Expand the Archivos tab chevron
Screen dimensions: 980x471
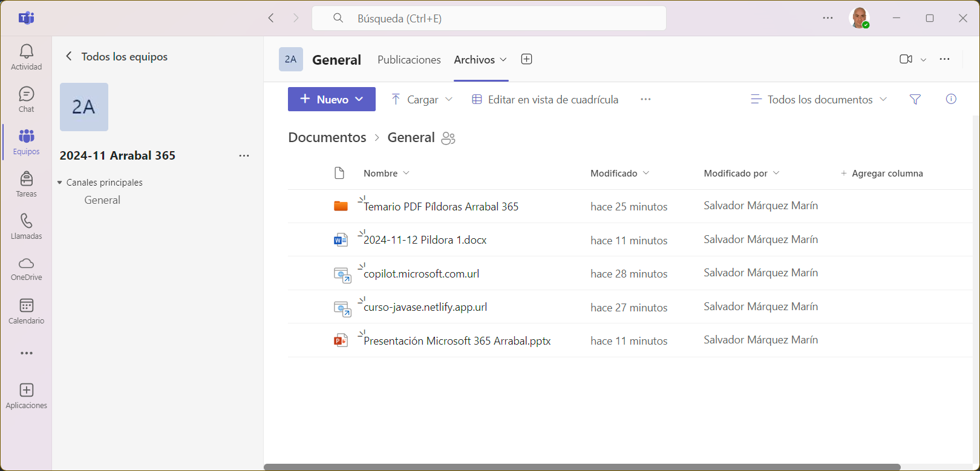pos(503,59)
